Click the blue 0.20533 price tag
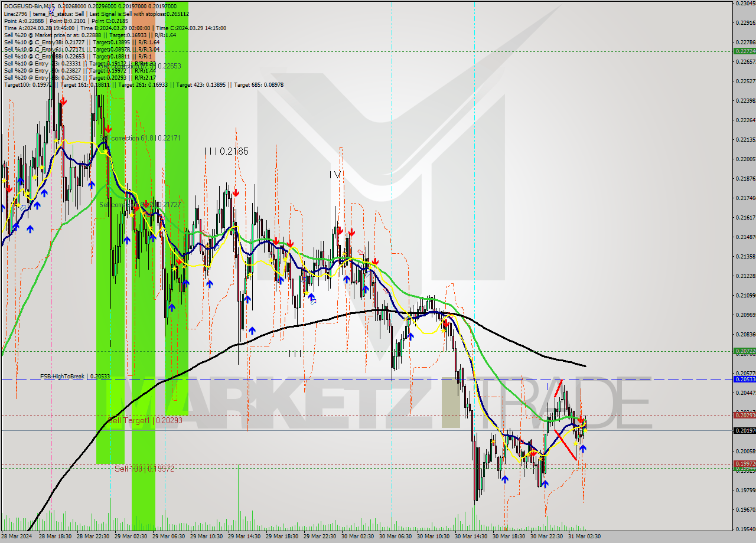Image resolution: width=756 pixels, height=543 pixels. 744,380
